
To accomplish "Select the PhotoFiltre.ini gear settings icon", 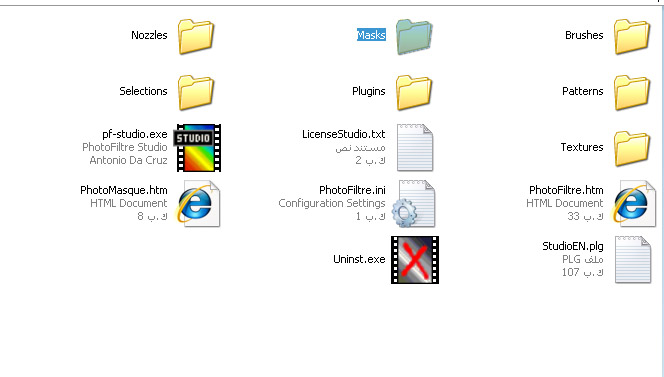I will pyautogui.click(x=414, y=204).
